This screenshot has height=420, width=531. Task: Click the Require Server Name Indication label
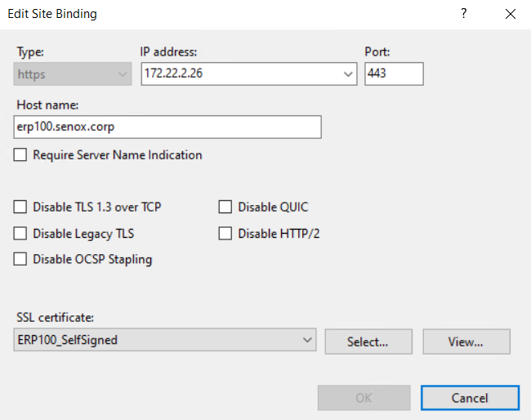(x=117, y=154)
